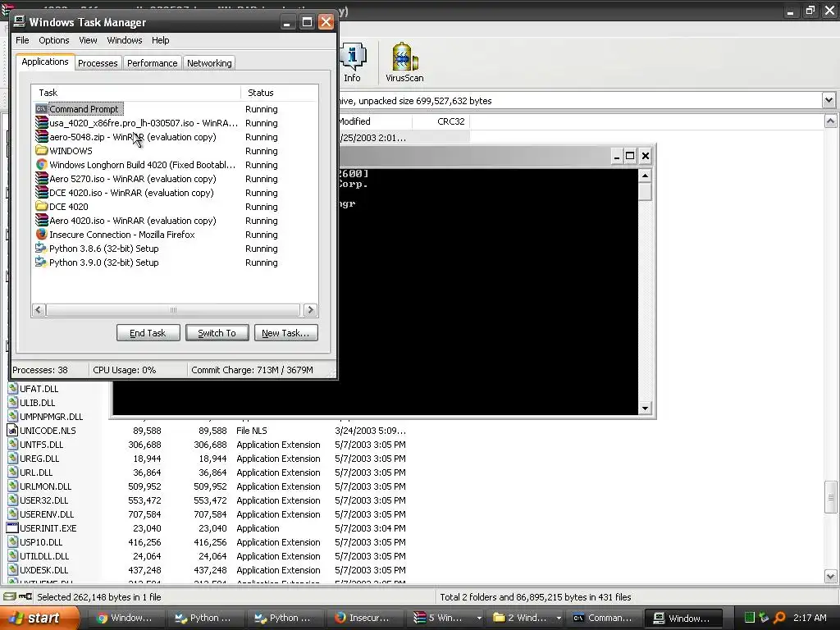Click the USERINIT.EXE file icon in WinRAR
This screenshot has width=840, height=630.
[x=12, y=527]
